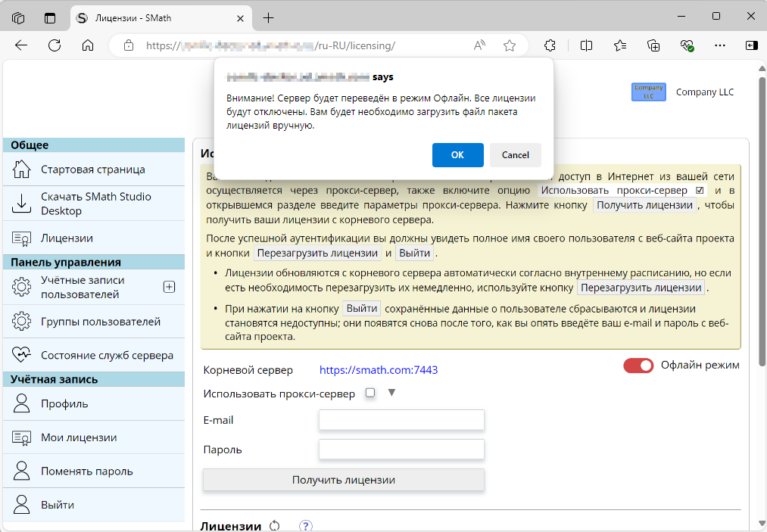
Task: Click the person icon beside sidebar Выйти
Action: 21,505
